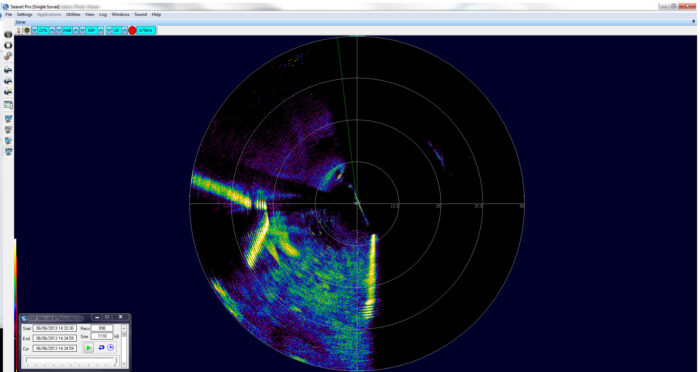Open the Sound menu
The width and height of the screenshot is (700, 372).
click(x=141, y=14)
